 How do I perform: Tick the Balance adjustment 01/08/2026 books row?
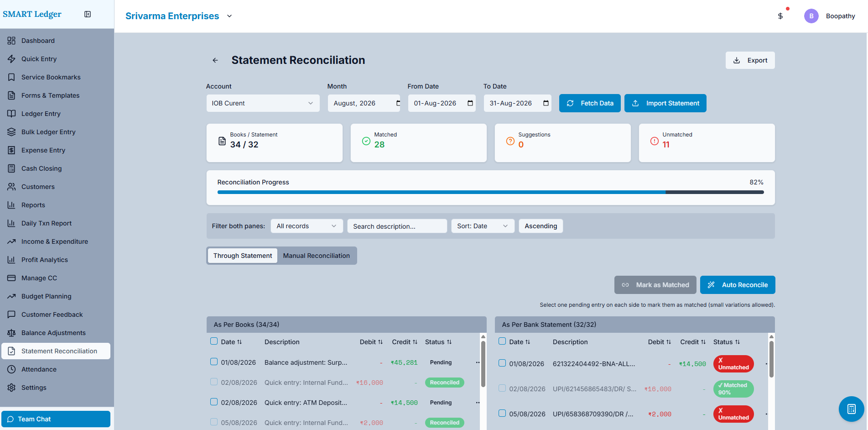pos(214,362)
